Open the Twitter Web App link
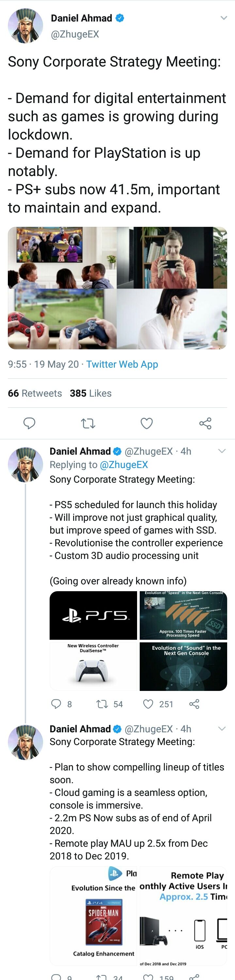This screenshot has height=980, width=235. coord(122,364)
